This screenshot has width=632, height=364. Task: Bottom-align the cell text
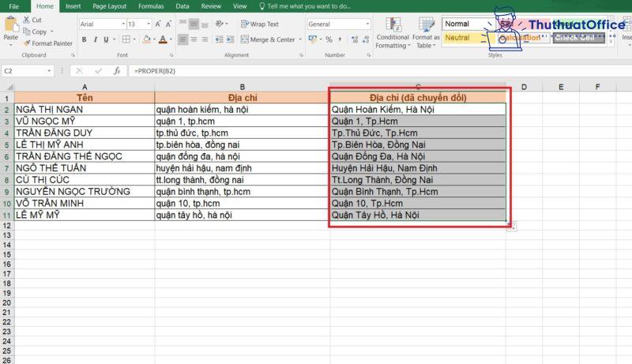coord(205,24)
